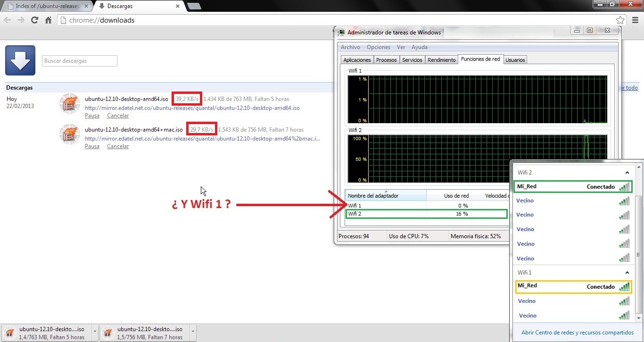Open Opciones menu in Task Manager
644x342 pixels.
(379, 47)
